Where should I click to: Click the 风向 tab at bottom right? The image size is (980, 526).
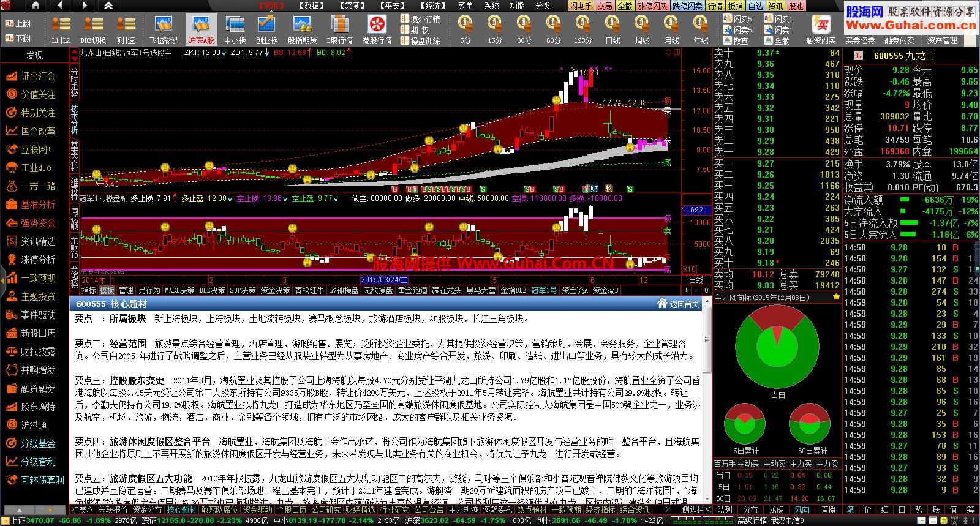(802, 509)
